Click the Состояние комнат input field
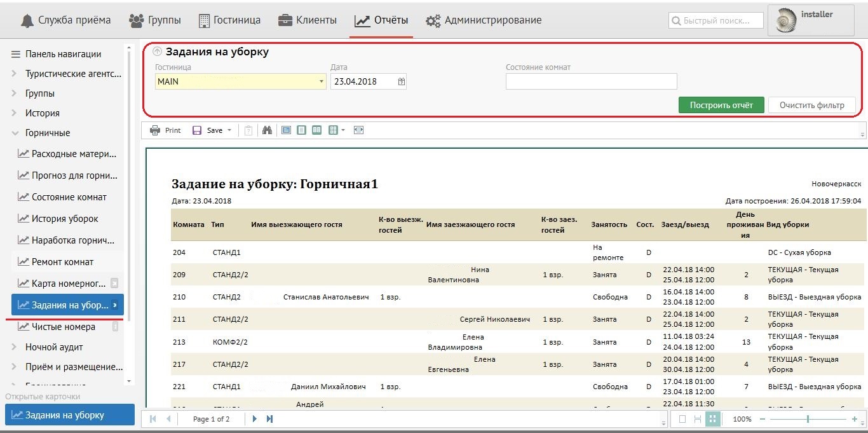This screenshot has height=433, width=868. coord(591,81)
